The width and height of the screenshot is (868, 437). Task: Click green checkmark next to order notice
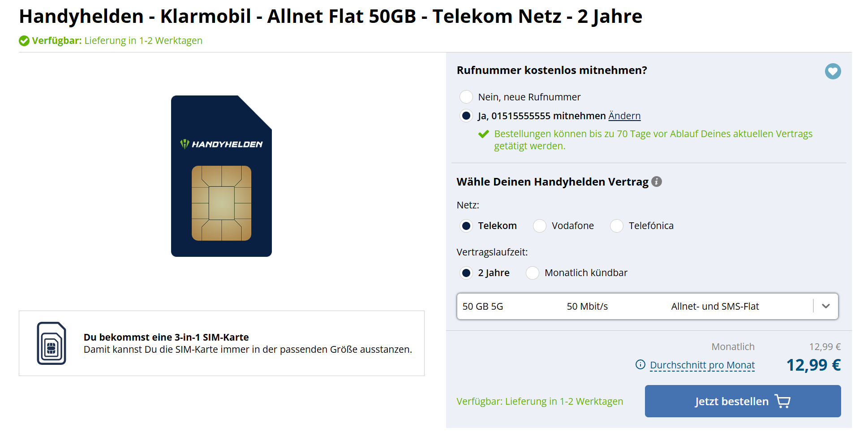tap(483, 134)
